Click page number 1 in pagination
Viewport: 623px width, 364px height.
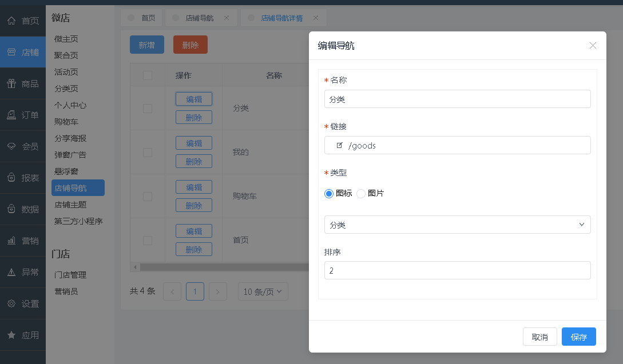click(x=195, y=291)
